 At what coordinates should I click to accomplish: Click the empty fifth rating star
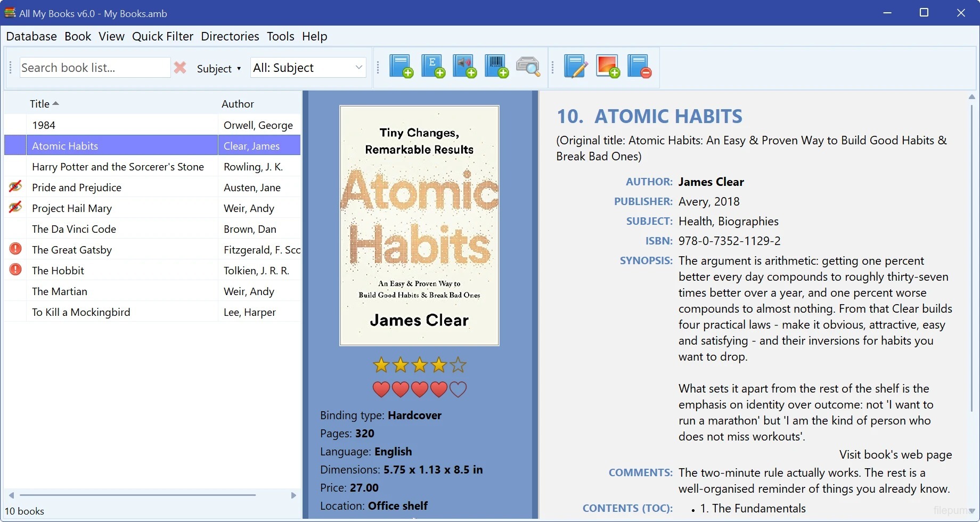pos(458,365)
